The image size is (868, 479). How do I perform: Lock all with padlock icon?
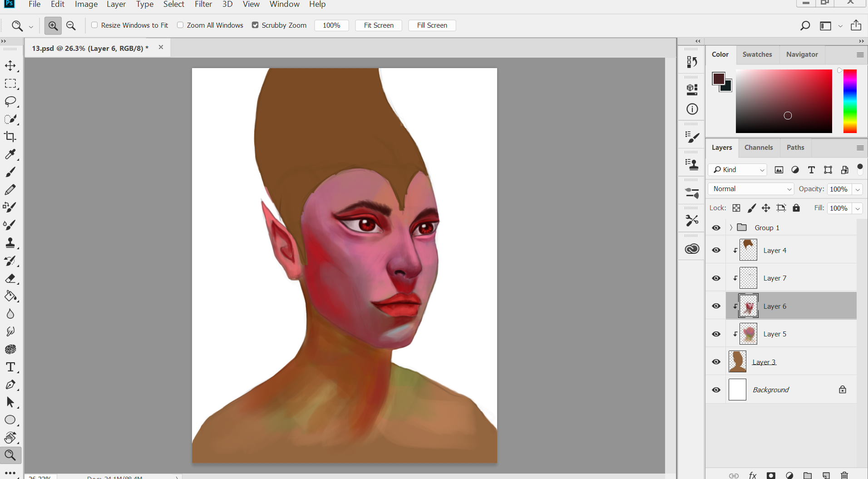(796, 208)
